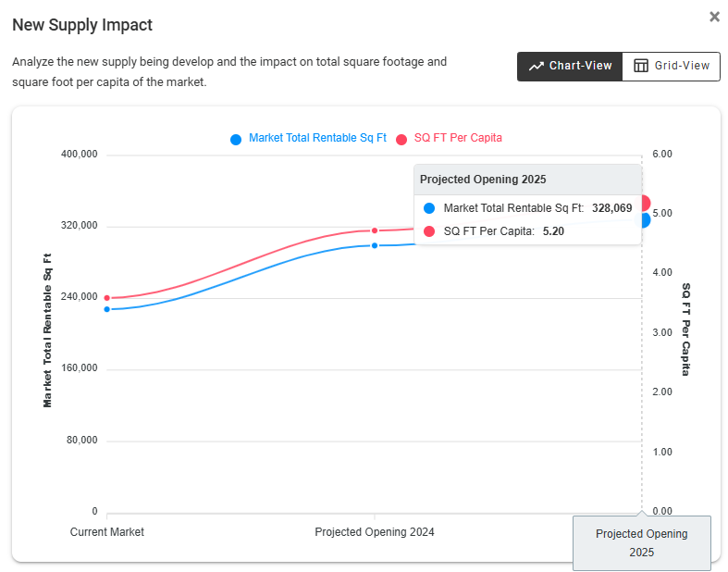Select blue data point at Current Market
Viewport: 728px width, 572px height.
107,309
